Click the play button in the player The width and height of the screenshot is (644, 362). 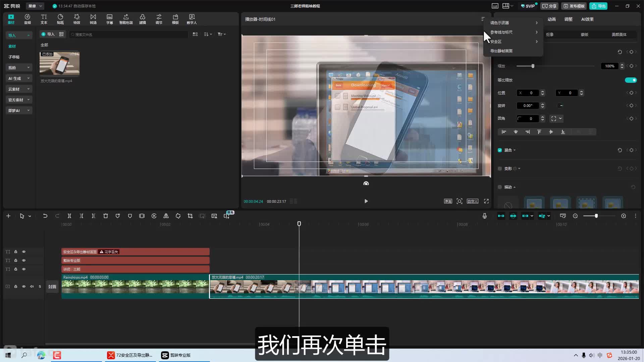[366, 201]
